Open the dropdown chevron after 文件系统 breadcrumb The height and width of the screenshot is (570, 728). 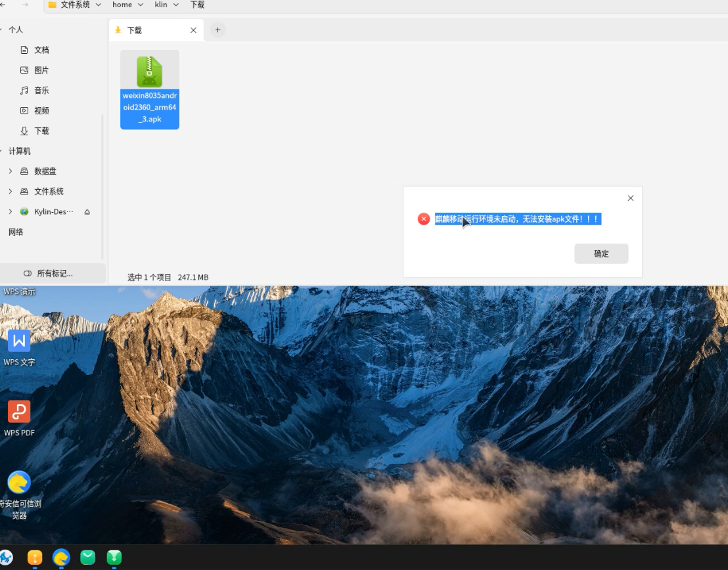[99, 5]
